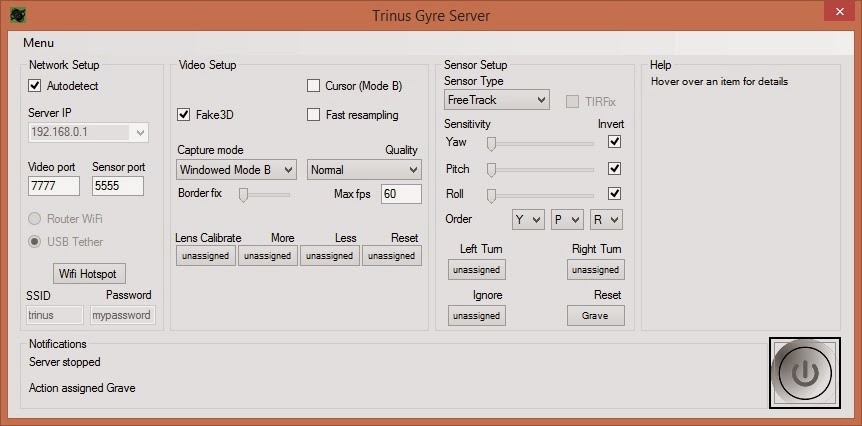Viewport: 862px width, 426px height.
Task: Open the Capture mode dropdown
Action: point(236,170)
